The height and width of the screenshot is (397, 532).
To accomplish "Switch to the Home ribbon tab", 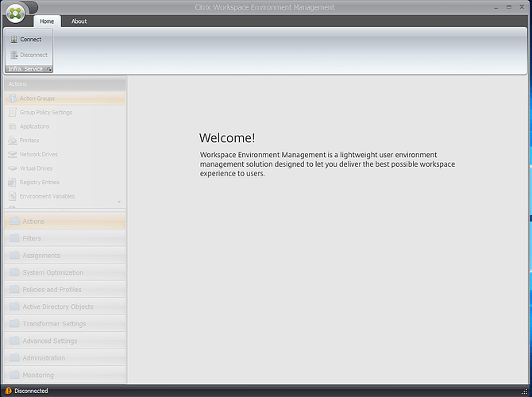I will pos(47,21).
